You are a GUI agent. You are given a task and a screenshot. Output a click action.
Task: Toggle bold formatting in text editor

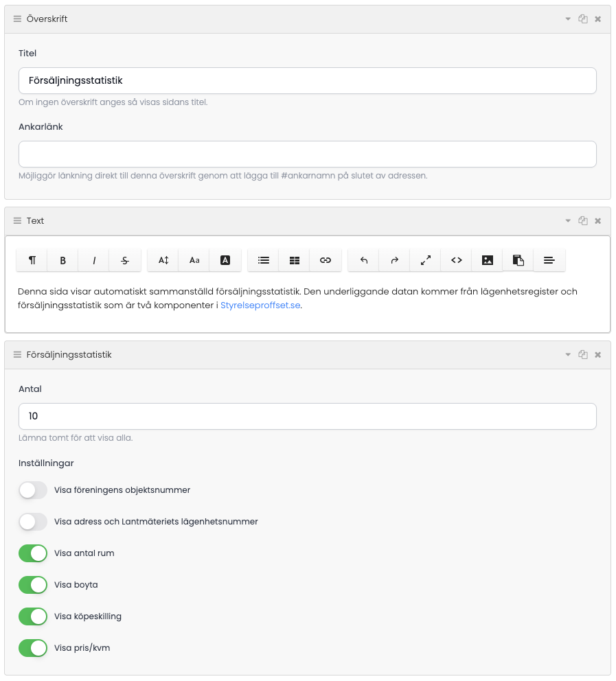(x=62, y=260)
